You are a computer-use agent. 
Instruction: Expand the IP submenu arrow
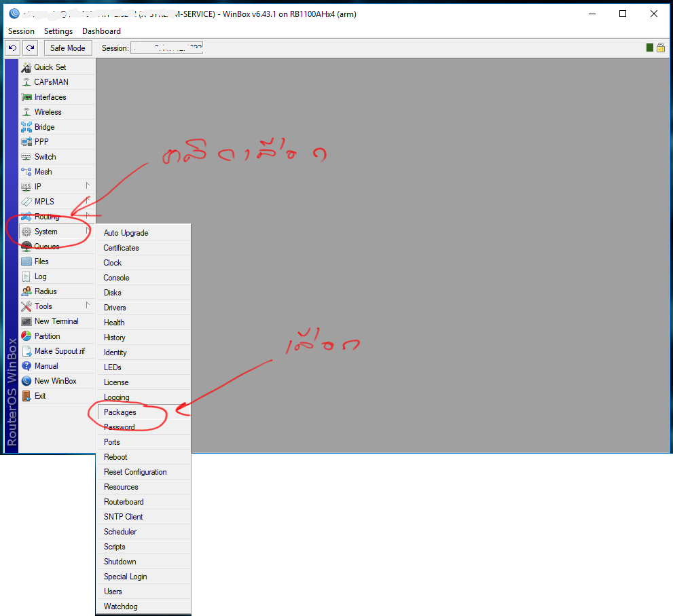(88, 185)
